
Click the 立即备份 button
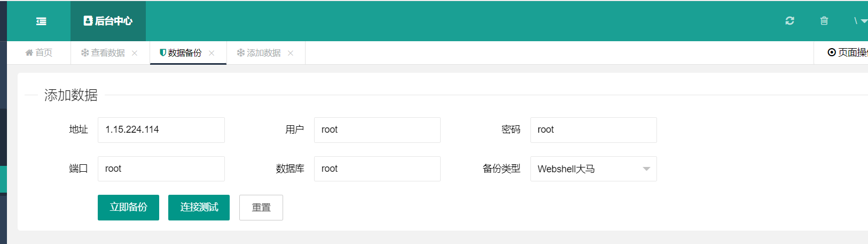pos(128,208)
